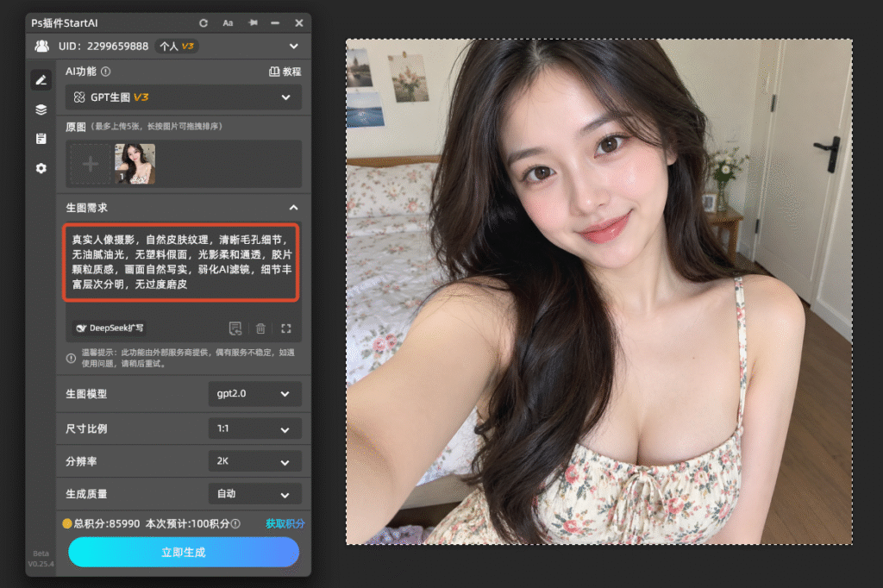The image size is (883, 588).
Task: Click the 总积分:85990 text
Action: coord(106,524)
